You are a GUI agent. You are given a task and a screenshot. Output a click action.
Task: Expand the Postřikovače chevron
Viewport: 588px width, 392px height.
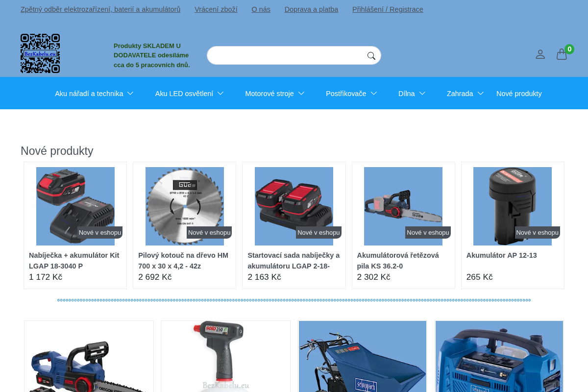[x=374, y=94]
